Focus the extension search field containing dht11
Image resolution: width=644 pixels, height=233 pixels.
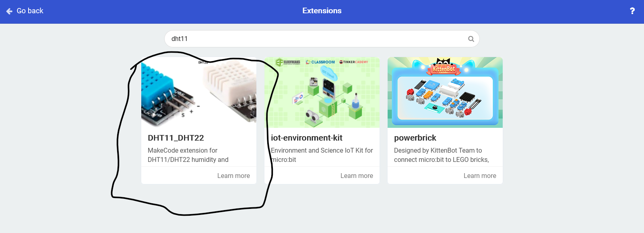322,39
